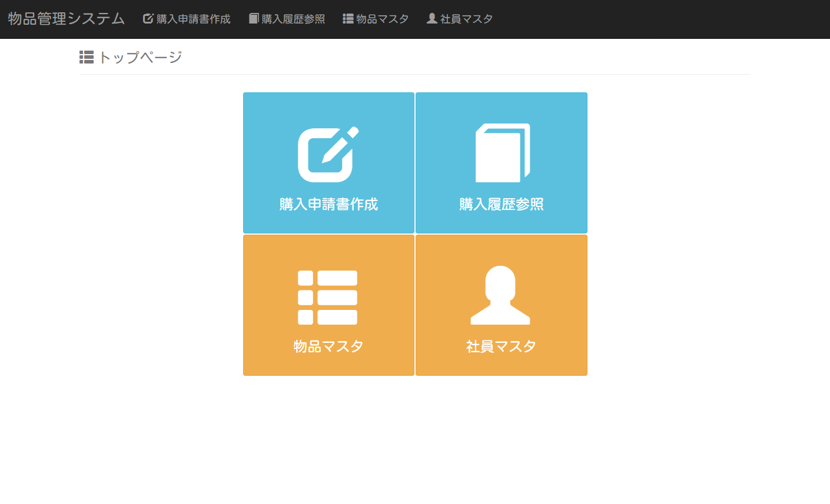The height and width of the screenshot is (504, 830).
Task: Open 社員マスタ from the navigation bar
Action: coord(460,19)
